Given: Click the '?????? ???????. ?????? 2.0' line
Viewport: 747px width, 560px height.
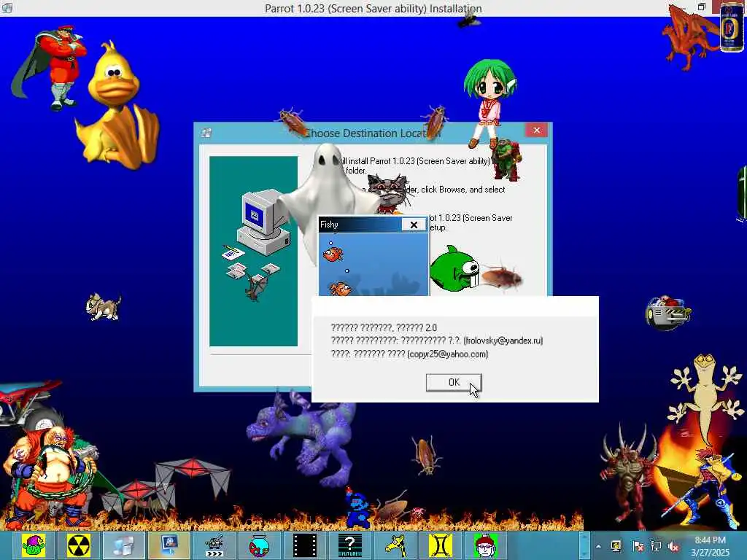Looking at the screenshot, I should tap(384, 327).
